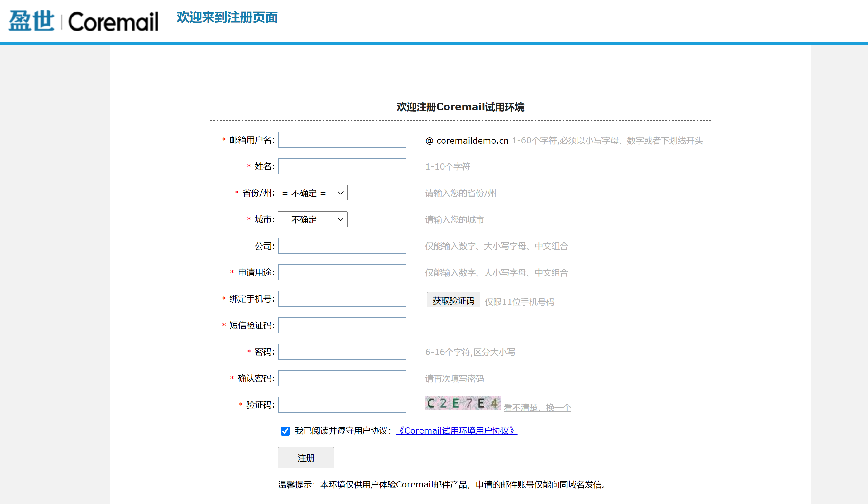Click the 请输入您的城市 hint text

click(x=454, y=220)
